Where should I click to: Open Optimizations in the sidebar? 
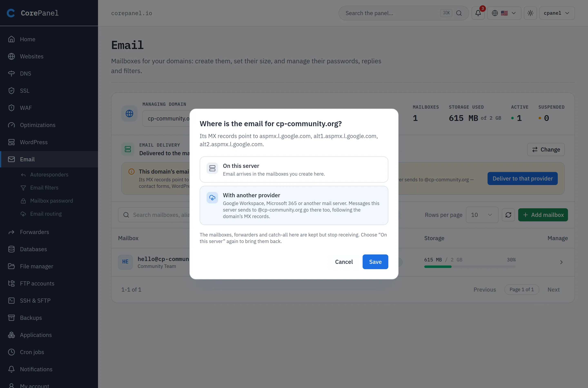click(x=49, y=125)
